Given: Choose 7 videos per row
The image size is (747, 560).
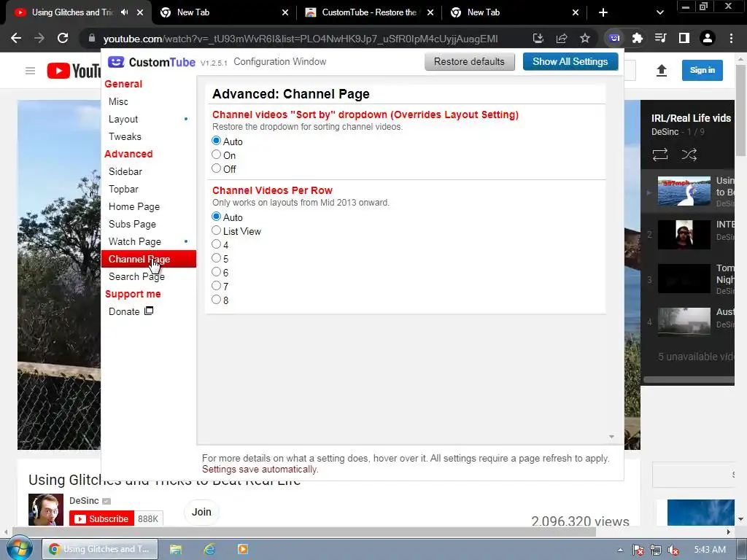Looking at the screenshot, I should 216,285.
